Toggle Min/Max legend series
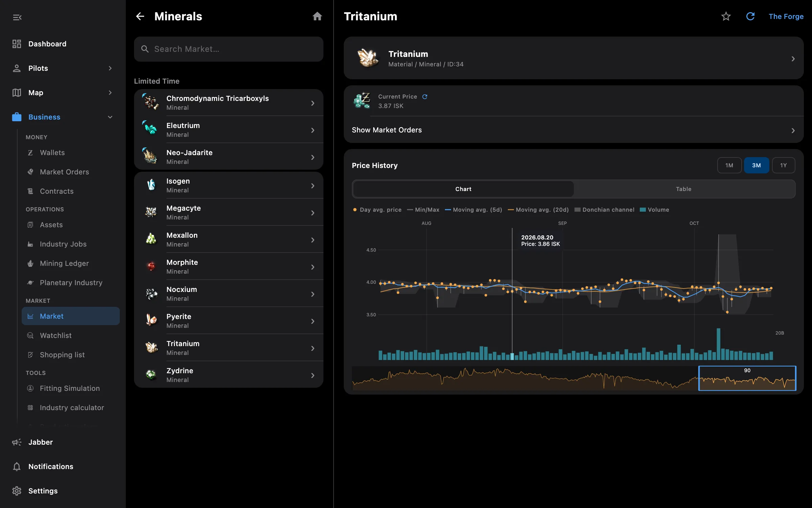This screenshot has height=508, width=812. (423, 210)
